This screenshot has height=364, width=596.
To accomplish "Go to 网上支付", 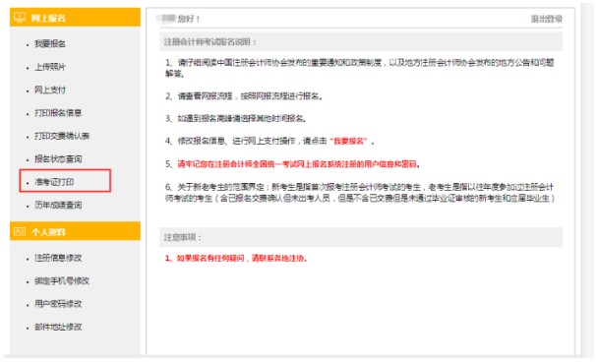I will pyautogui.click(x=50, y=91).
